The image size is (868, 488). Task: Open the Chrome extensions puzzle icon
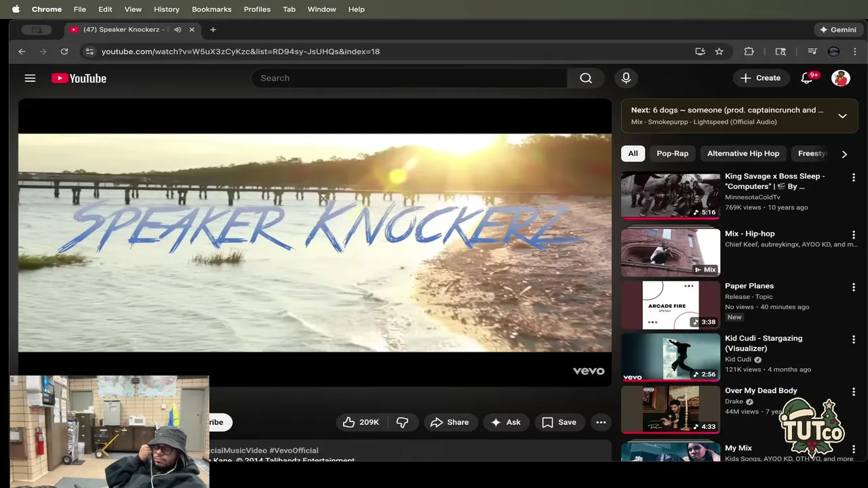749,52
